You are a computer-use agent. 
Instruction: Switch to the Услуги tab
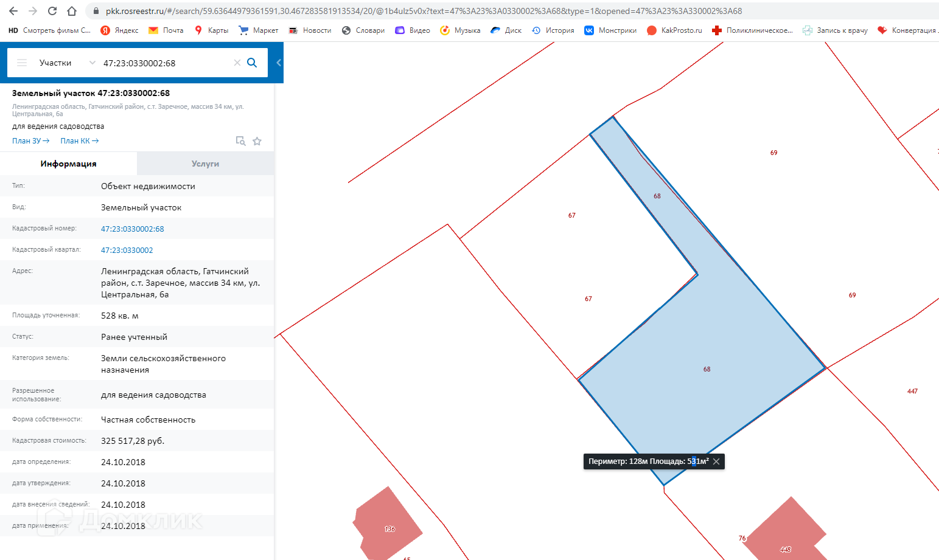point(205,164)
